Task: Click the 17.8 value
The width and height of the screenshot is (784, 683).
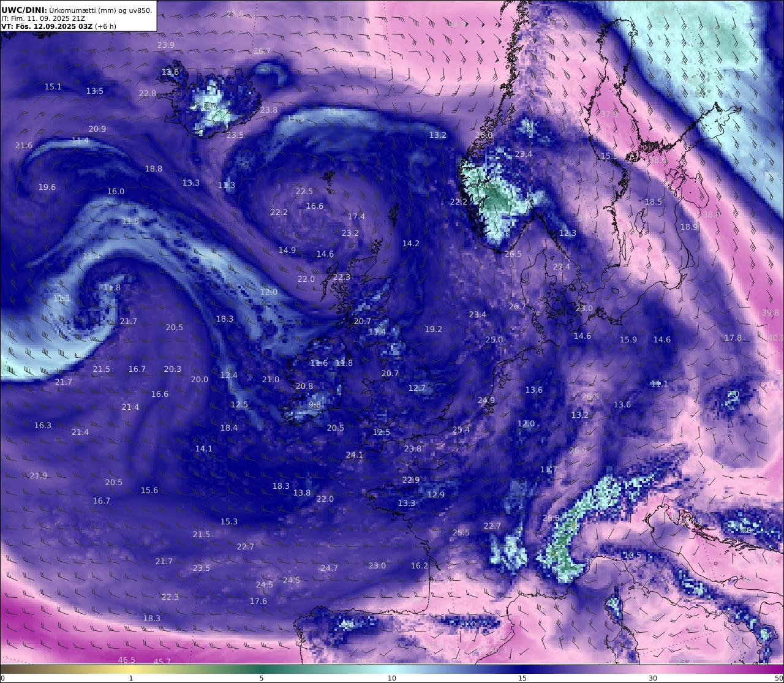Action: (733, 338)
